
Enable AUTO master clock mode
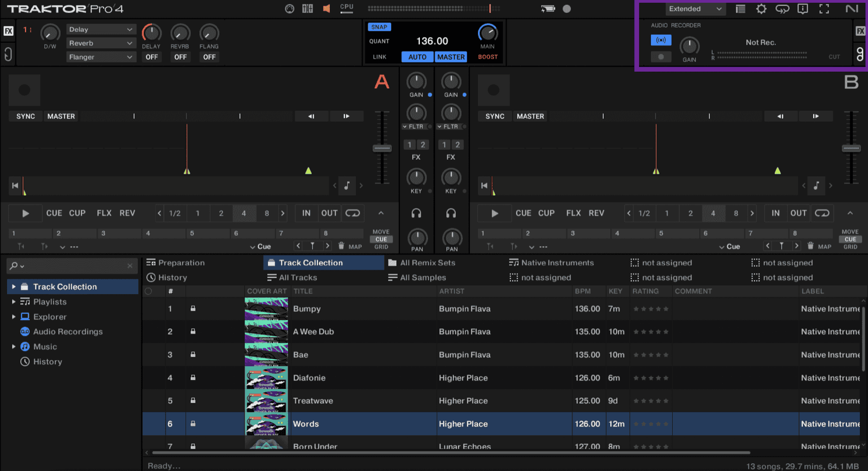click(x=417, y=57)
